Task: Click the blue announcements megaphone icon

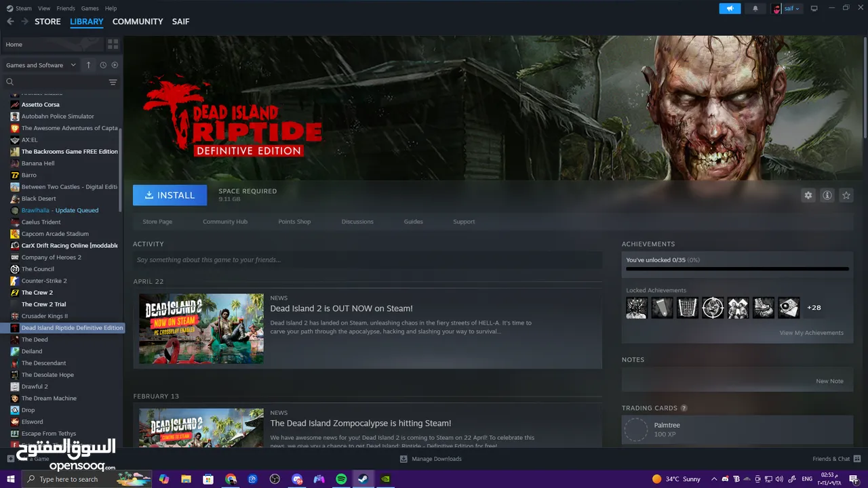Action: click(730, 8)
